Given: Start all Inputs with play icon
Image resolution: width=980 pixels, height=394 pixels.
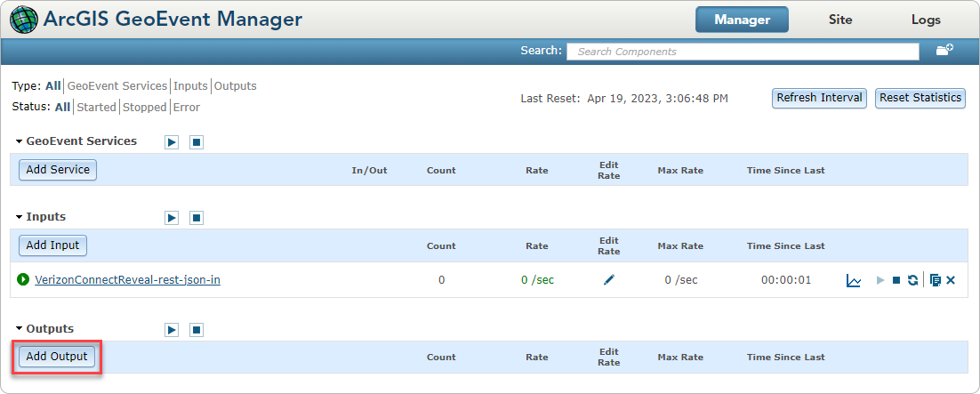Looking at the screenshot, I should click(x=172, y=218).
